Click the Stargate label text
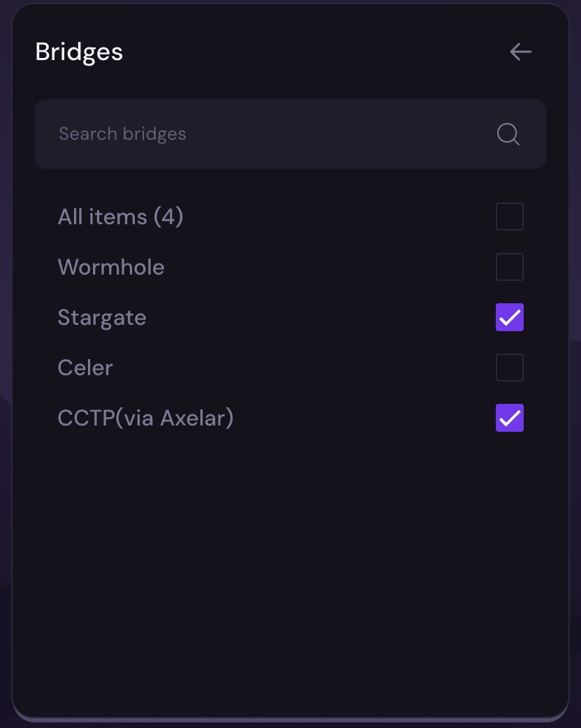This screenshot has width=581, height=728. tap(102, 317)
